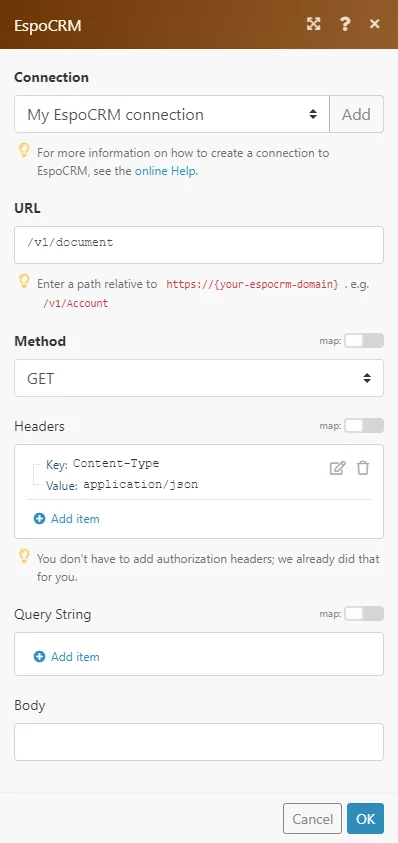The image size is (398, 843).
Task: Enable the map switch for Query String
Action: tap(364, 613)
